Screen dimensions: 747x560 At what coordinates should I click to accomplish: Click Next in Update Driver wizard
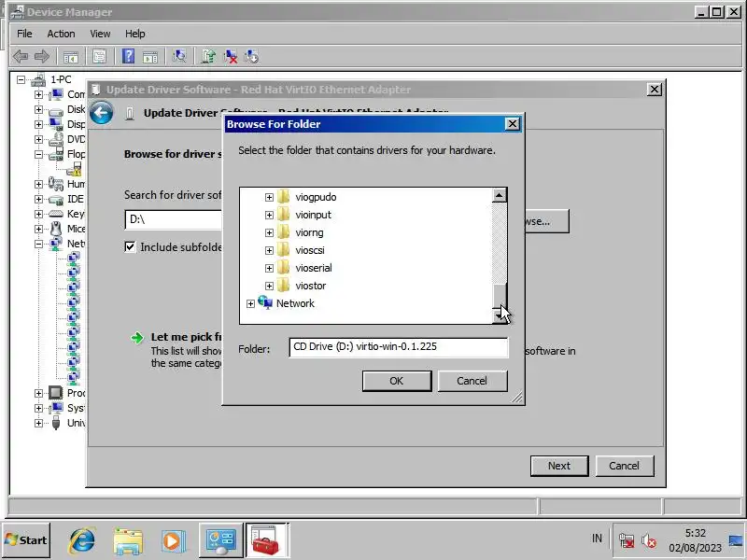[x=559, y=466]
